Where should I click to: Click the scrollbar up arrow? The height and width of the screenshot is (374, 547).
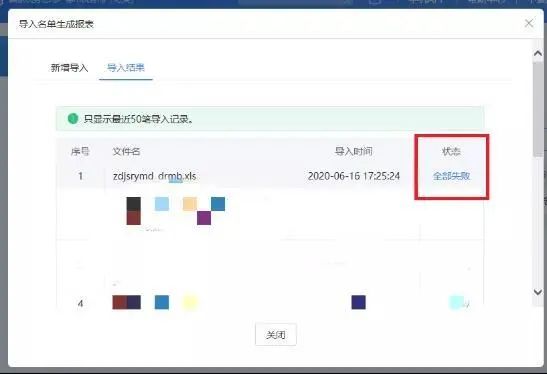pos(538,53)
